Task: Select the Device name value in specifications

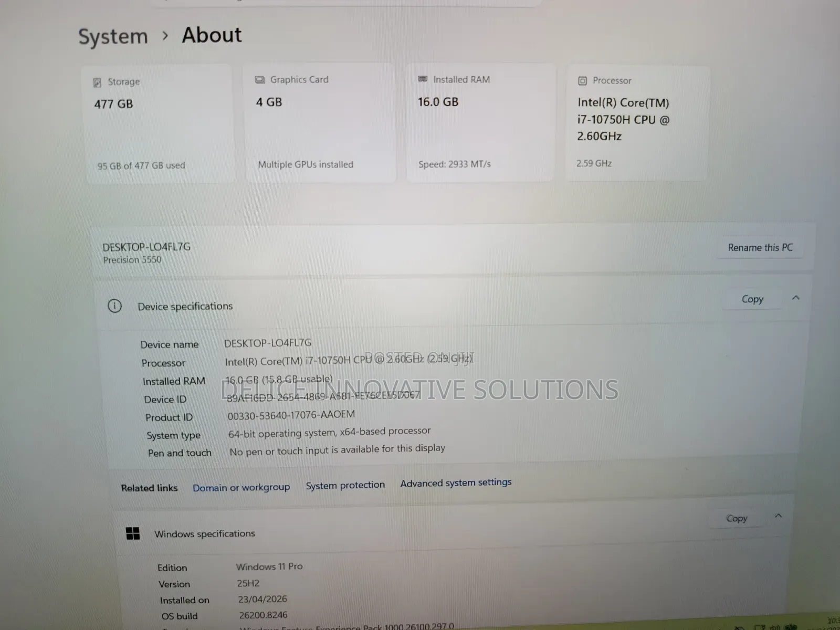Action: [x=268, y=343]
